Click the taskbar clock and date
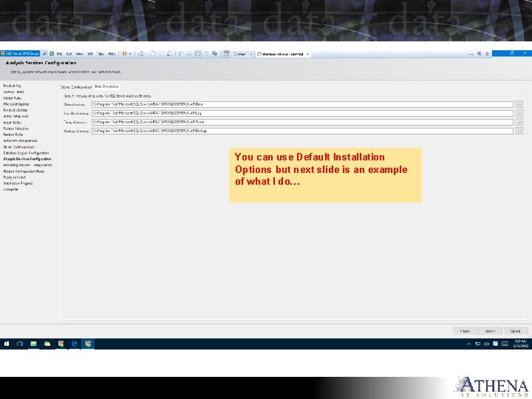 point(520,344)
